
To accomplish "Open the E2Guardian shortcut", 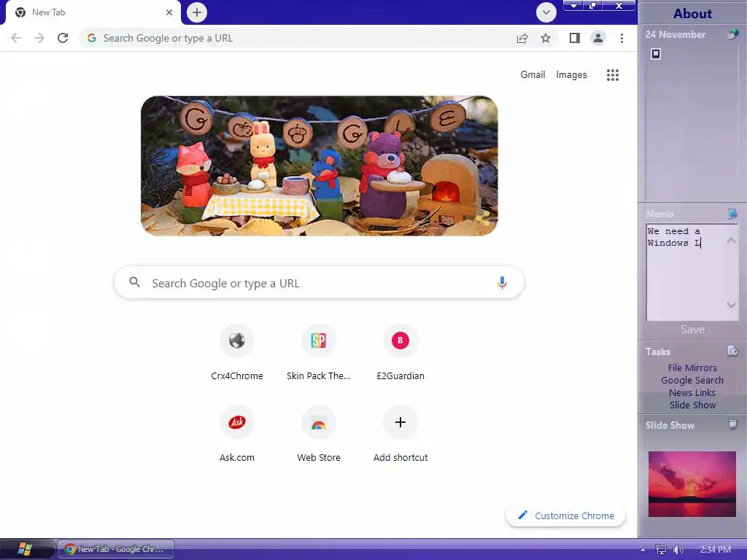I will tap(400, 351).
